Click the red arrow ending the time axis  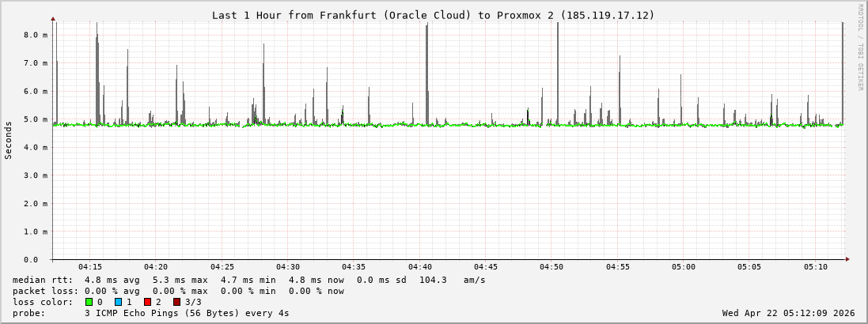click(x=847, y=259)
